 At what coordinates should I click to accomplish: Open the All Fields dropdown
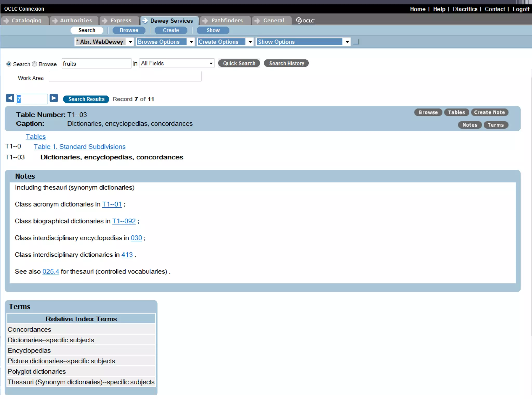pyautogui.click(x=211, y=63)
